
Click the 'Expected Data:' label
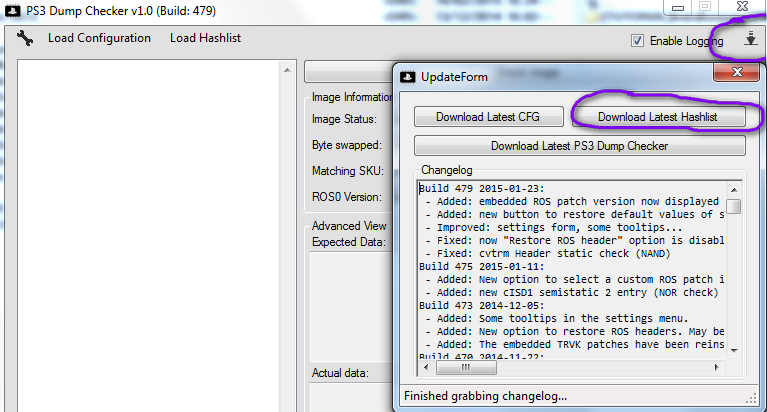349,242
